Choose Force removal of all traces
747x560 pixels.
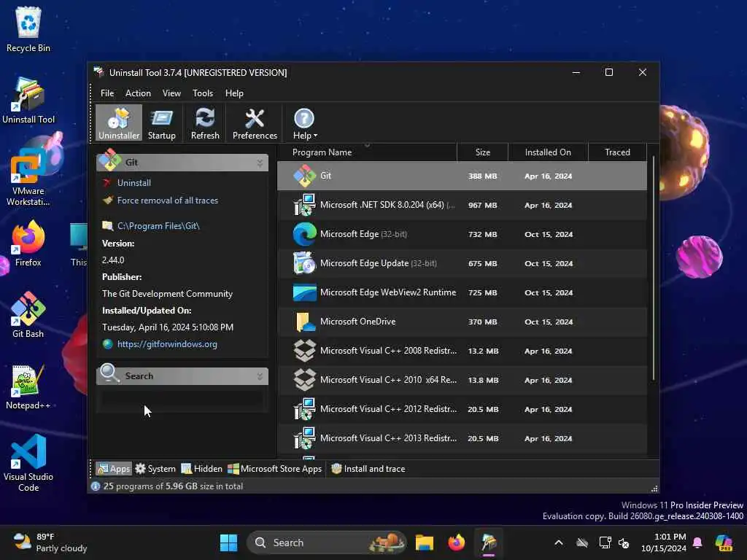(x=168, y=201)
